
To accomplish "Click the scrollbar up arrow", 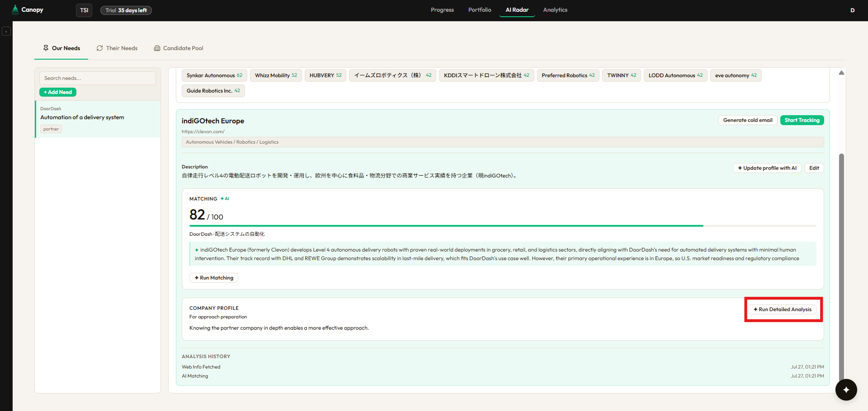I will [x=841, y=73].
